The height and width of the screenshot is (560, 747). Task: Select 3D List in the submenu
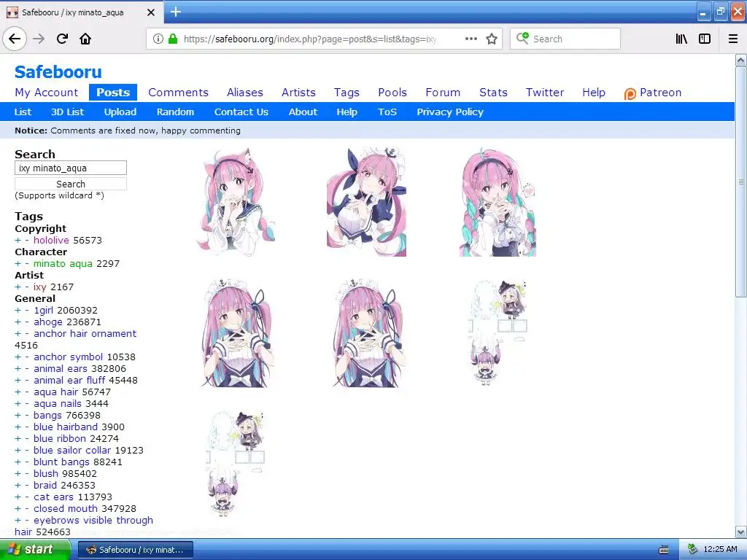(67, 112)
